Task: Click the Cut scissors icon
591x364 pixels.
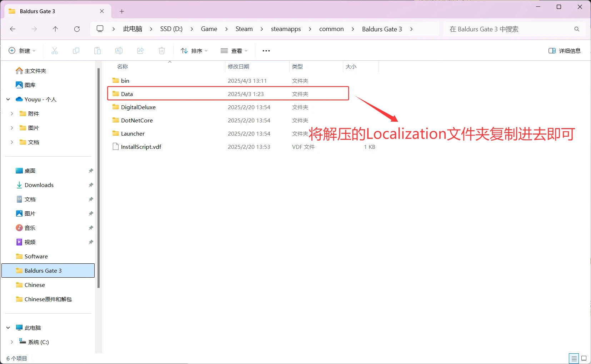Action: (x=55, y=51)
